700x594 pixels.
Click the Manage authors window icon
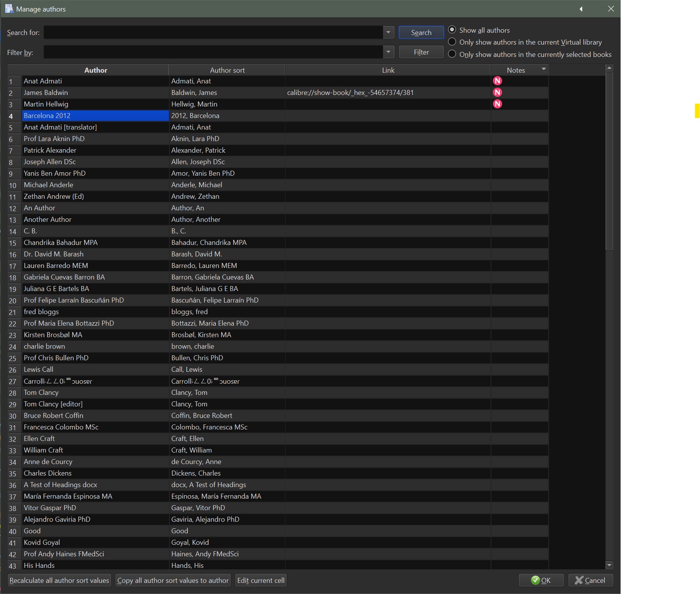coord(9,9)
